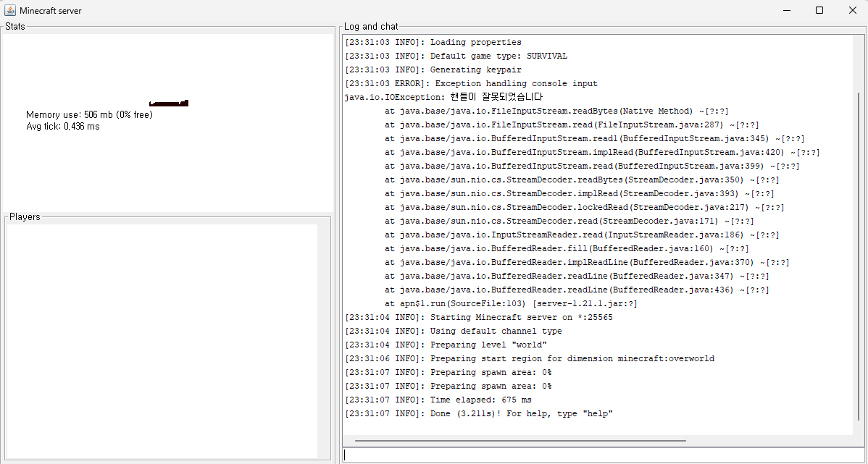Click the memory usage graph
This screenshot has width=868, height=464.
tap(169, 103)
